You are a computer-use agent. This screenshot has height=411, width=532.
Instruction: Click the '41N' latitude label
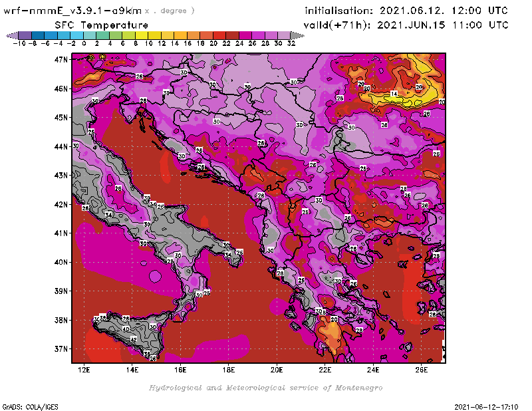point(61,233)
